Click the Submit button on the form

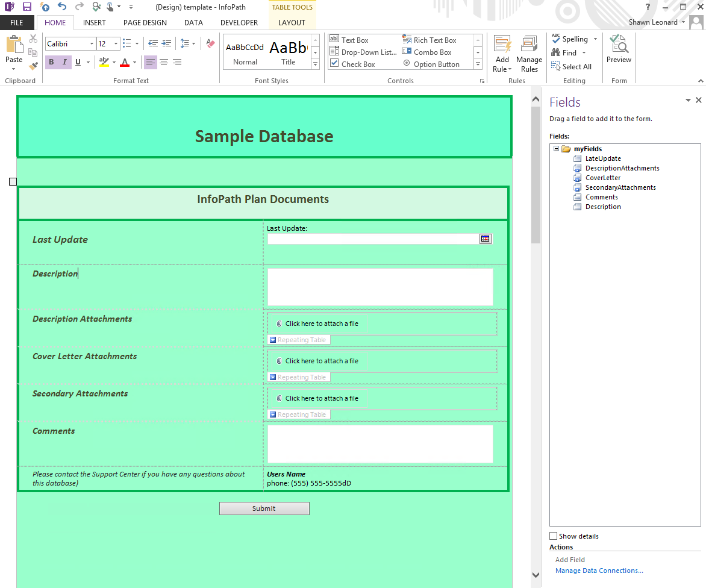tap(264, 508)
